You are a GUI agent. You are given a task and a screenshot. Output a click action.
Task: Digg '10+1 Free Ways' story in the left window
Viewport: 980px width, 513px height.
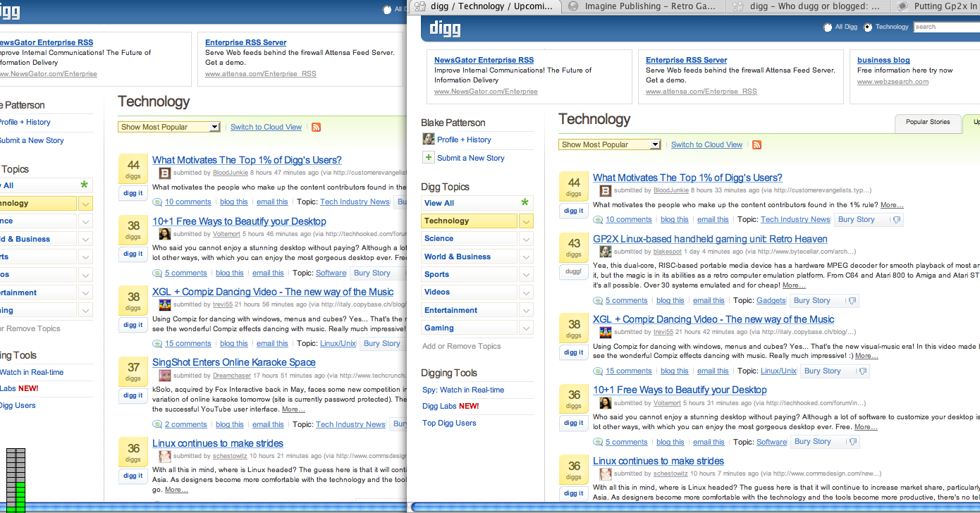(x=133, y=254)
